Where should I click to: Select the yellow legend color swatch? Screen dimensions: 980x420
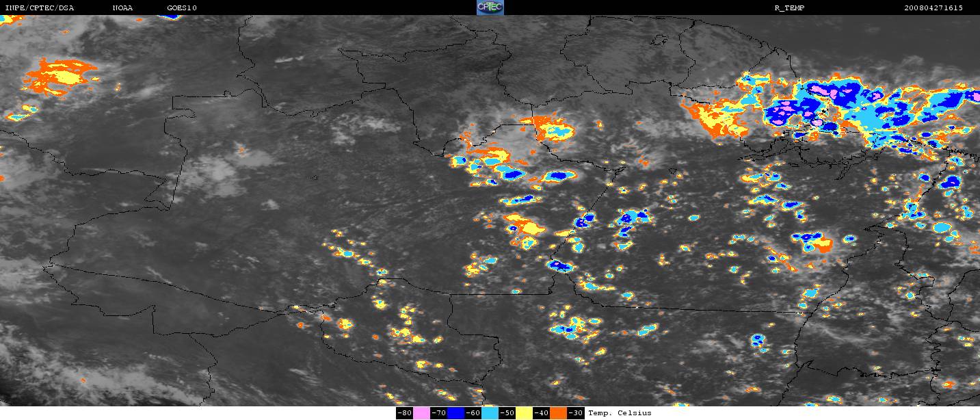[524, 413]
